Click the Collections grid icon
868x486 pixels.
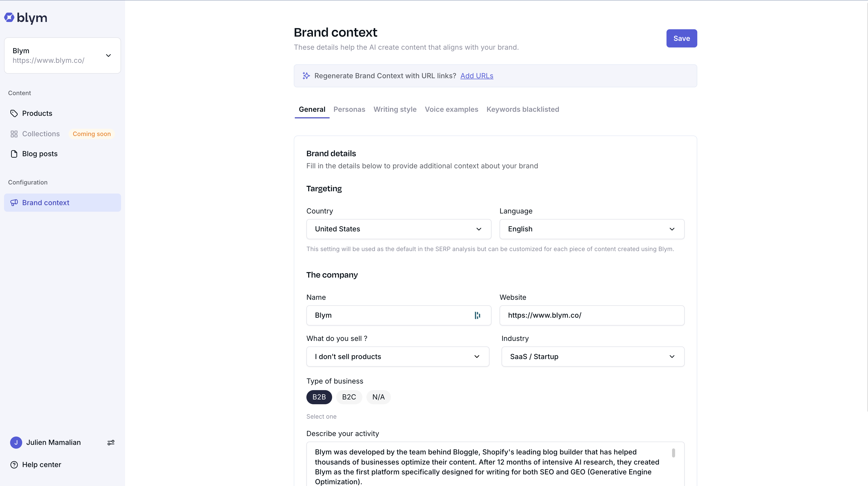(x=14, y=134)
